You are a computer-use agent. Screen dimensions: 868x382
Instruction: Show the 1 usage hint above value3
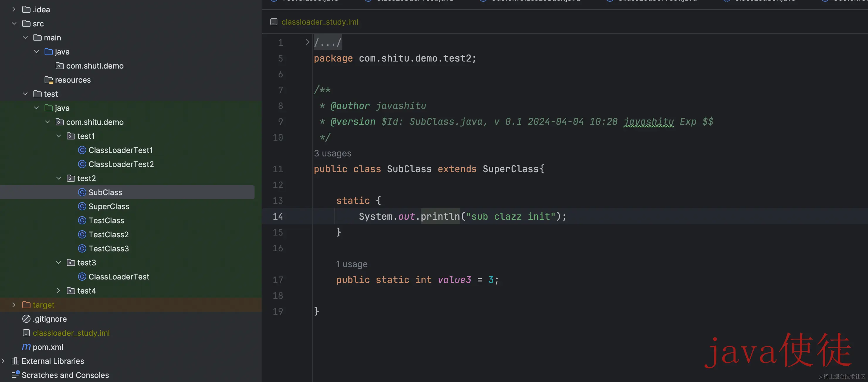(351, 264)
